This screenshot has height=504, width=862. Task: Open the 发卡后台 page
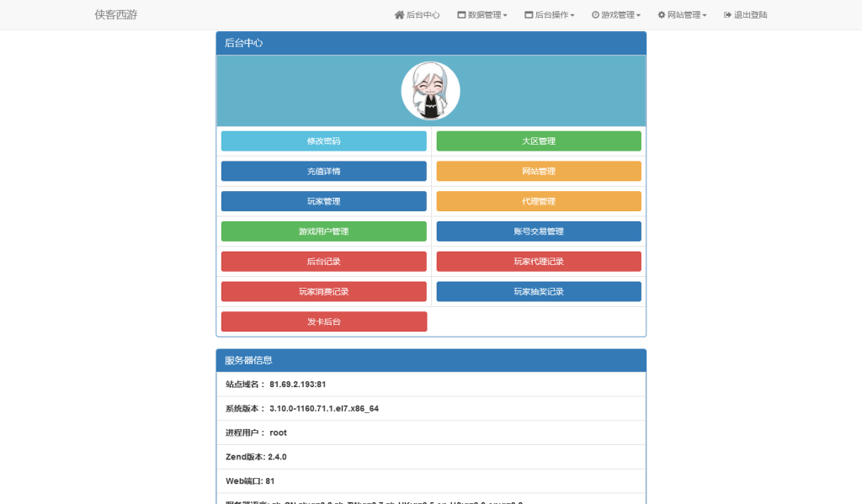point(323,321)
